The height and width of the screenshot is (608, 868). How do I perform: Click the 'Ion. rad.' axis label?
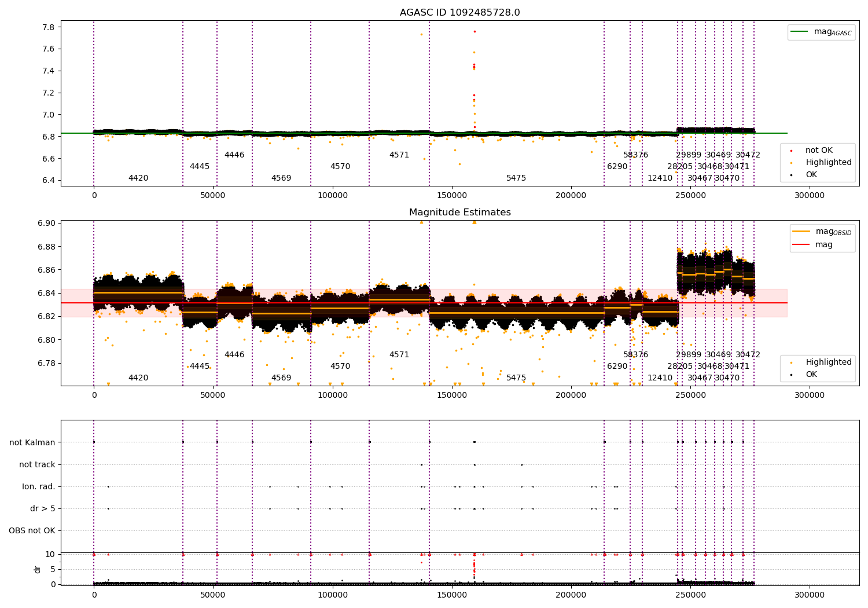coord(39,487)
